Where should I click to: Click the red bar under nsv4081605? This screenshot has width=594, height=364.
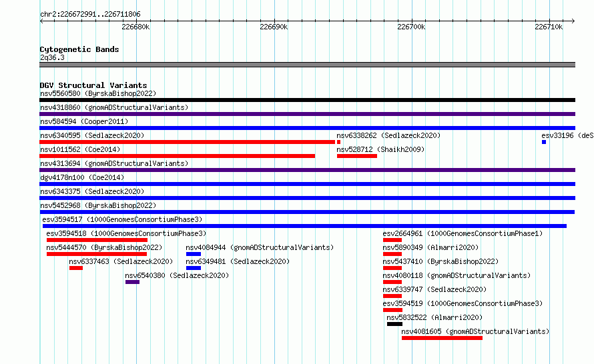coord(442,338)
